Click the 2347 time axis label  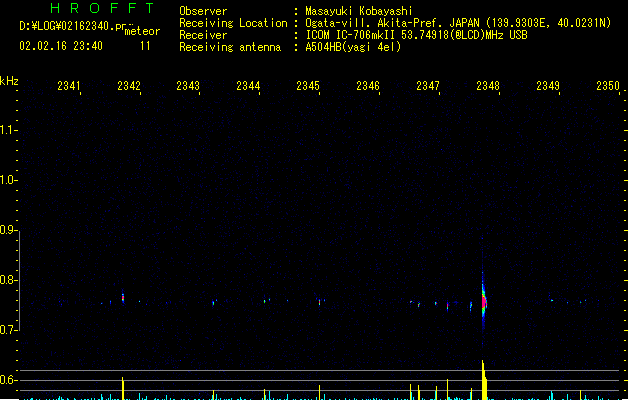tap(428, 86)
